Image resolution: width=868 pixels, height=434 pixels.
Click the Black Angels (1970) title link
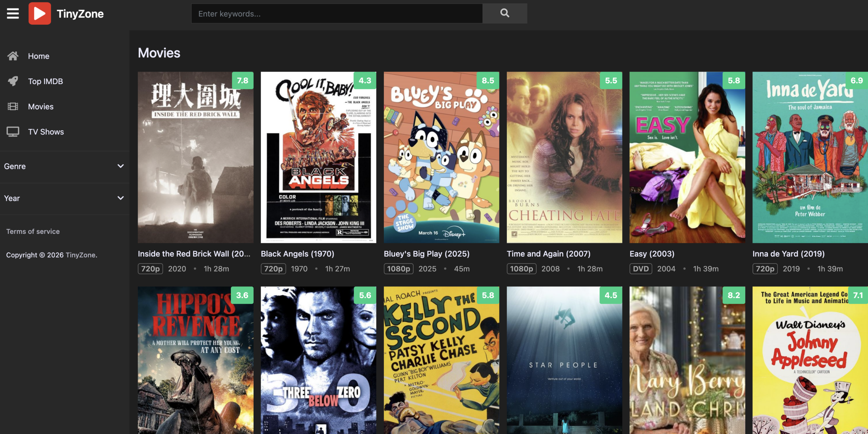tap(297, 254)
